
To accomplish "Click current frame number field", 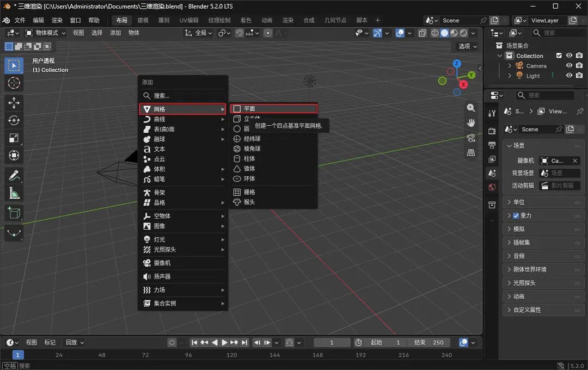I will click(332, 342).
